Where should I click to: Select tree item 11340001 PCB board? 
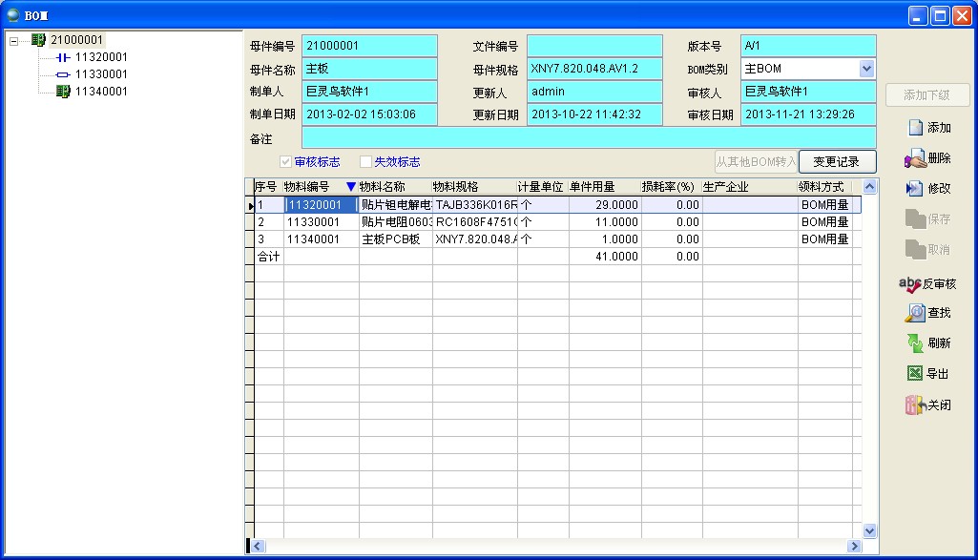[x=100, y=92]
